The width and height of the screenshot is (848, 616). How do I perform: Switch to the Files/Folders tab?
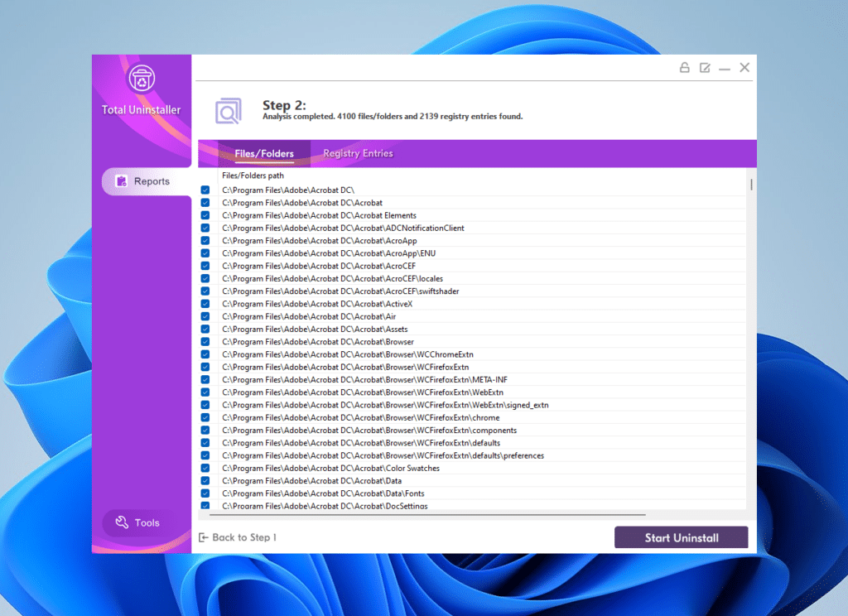264,154
